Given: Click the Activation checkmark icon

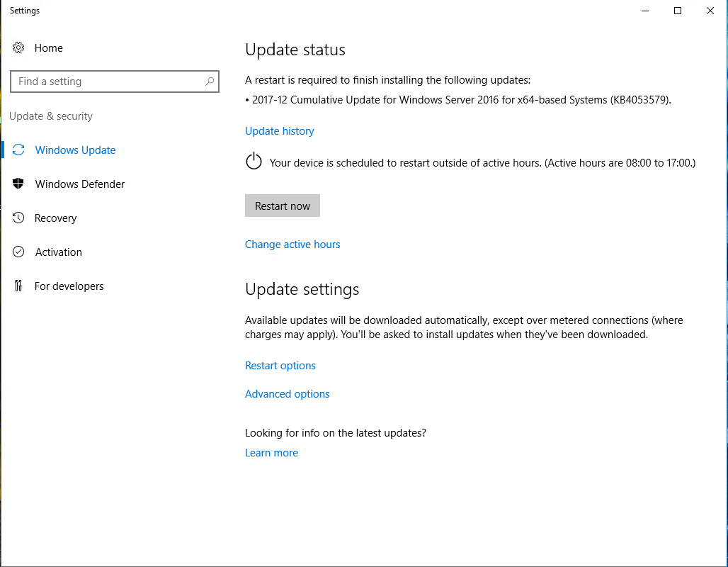Looking at the screenshot, I should tap(19, 252).
